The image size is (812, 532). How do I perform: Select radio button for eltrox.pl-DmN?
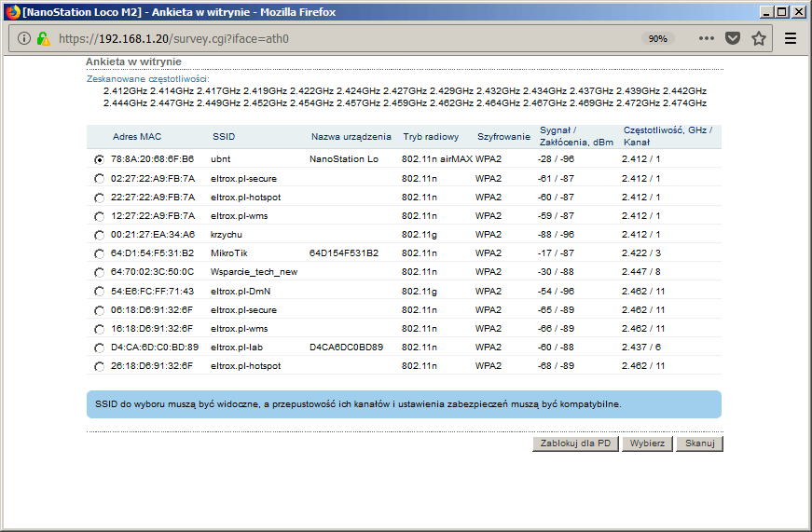point(99,292)
